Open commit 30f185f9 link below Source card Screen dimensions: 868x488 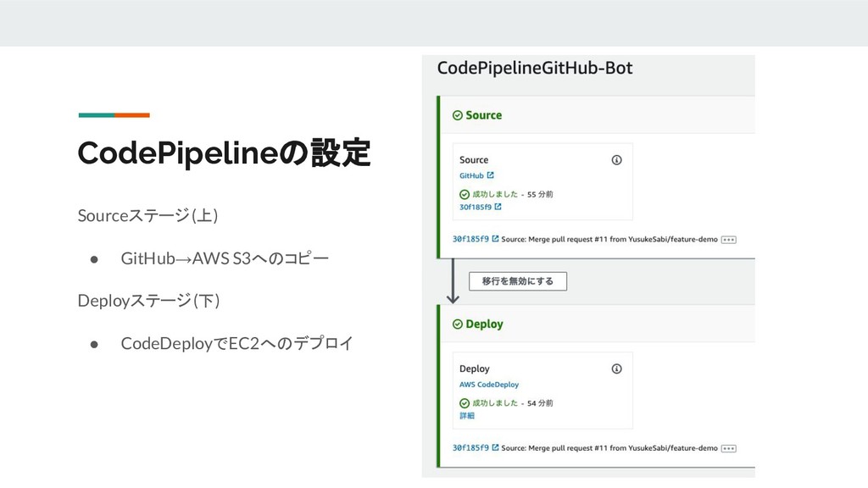click(x=470, y=239)
